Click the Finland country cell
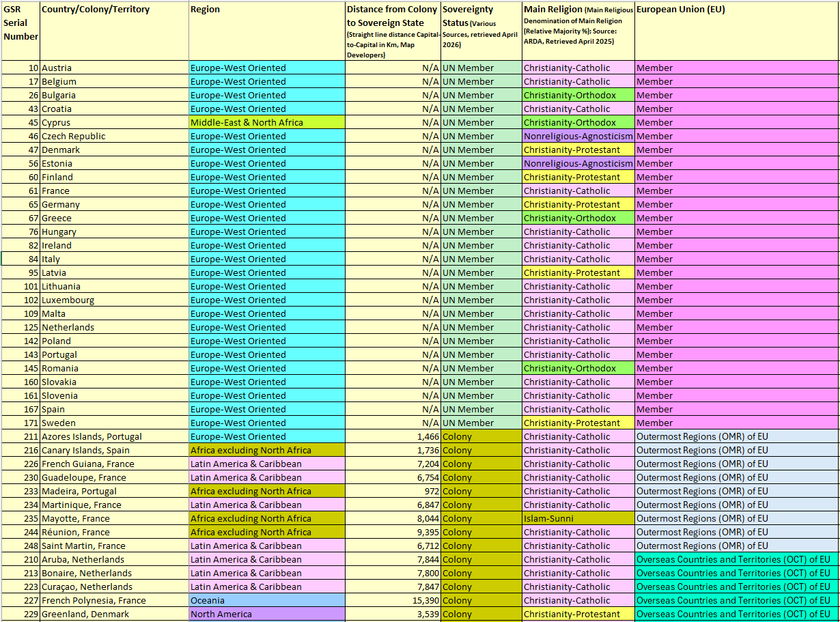 pyautogui.click(x=114, y=177)
